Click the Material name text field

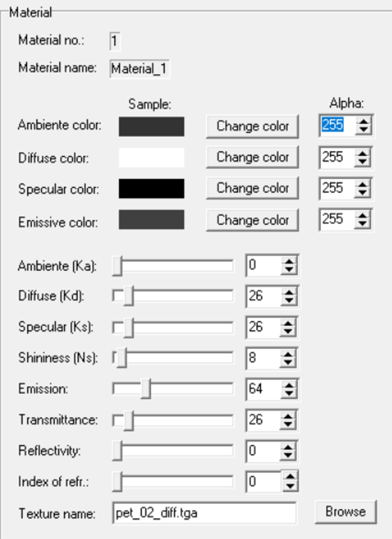tap(139, 69)
